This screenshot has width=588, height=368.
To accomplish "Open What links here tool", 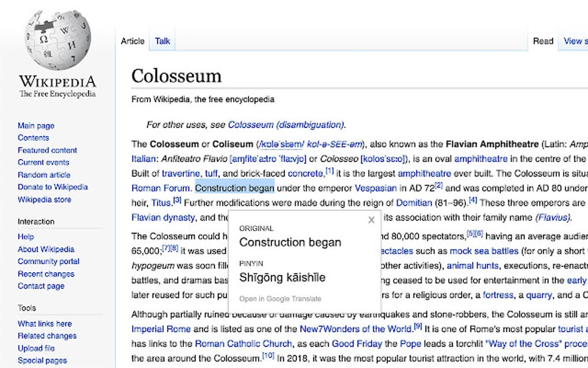I will (44, 324).
